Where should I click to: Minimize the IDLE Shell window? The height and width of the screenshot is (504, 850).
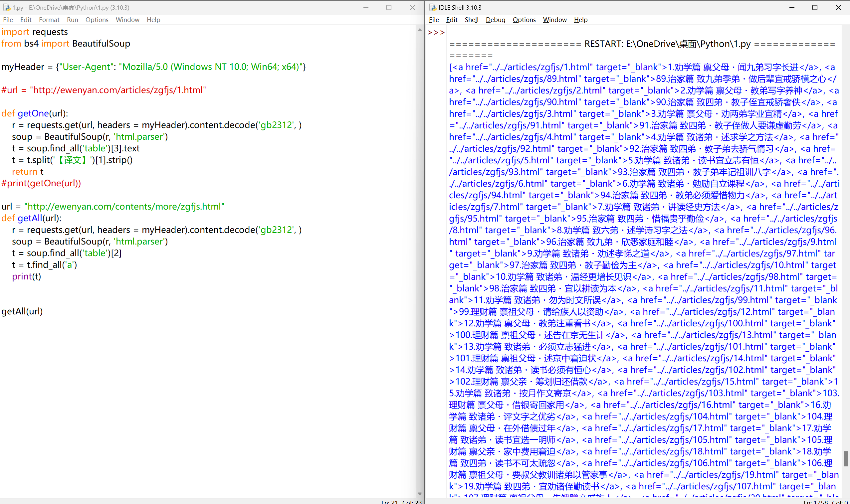pos(791,7)
